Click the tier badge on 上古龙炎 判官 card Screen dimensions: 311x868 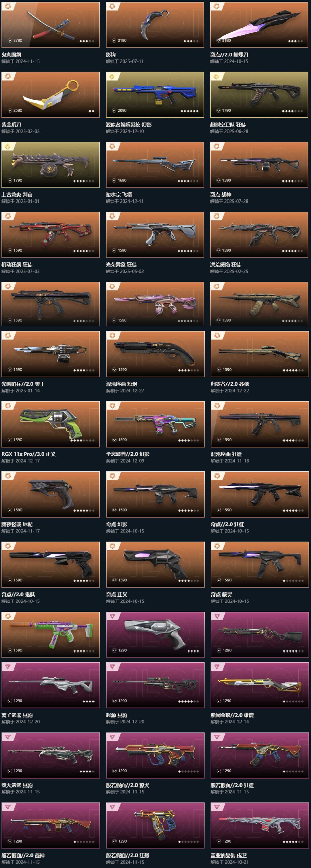click(7, 146)
